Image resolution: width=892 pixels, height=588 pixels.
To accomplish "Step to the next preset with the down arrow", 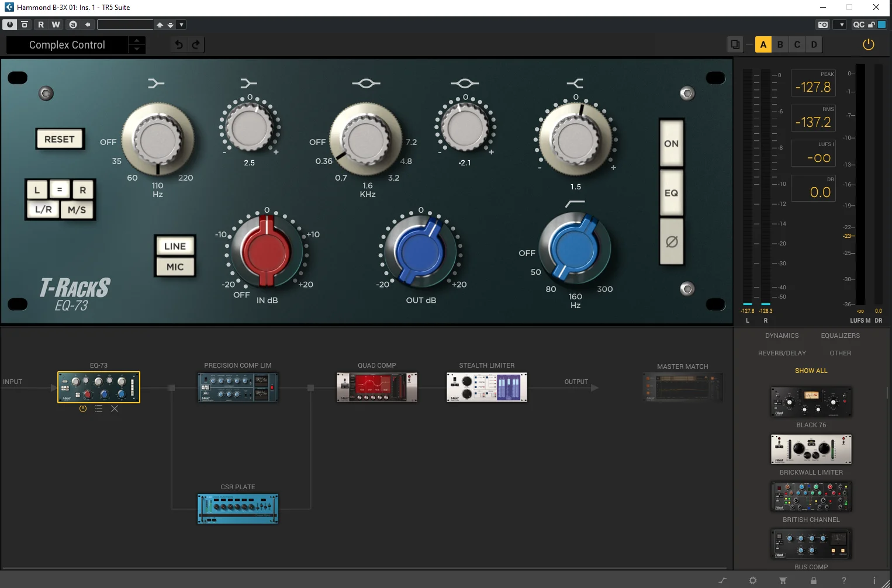I will pos(137,50).
